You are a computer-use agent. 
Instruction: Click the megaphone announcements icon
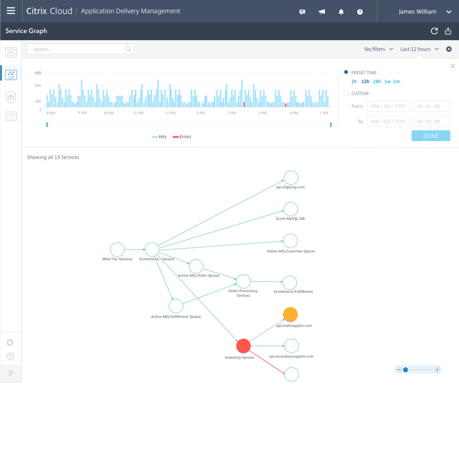(x=322, y=12)
